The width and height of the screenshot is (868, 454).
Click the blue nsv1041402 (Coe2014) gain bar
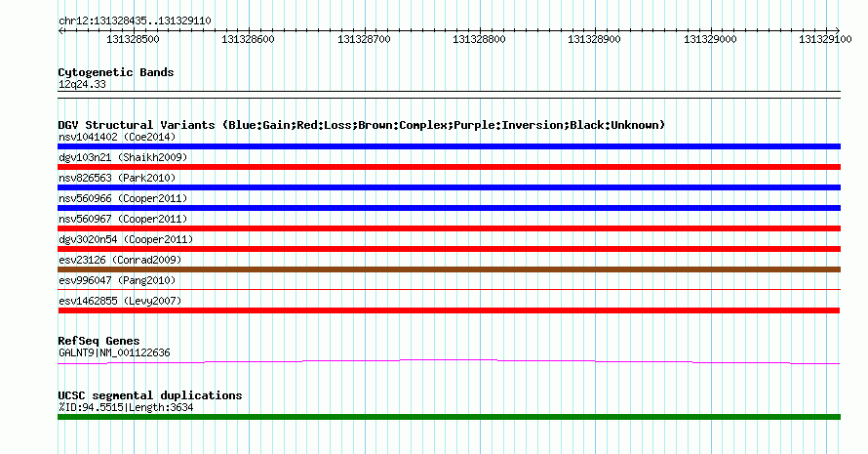[x=449, y=146]
